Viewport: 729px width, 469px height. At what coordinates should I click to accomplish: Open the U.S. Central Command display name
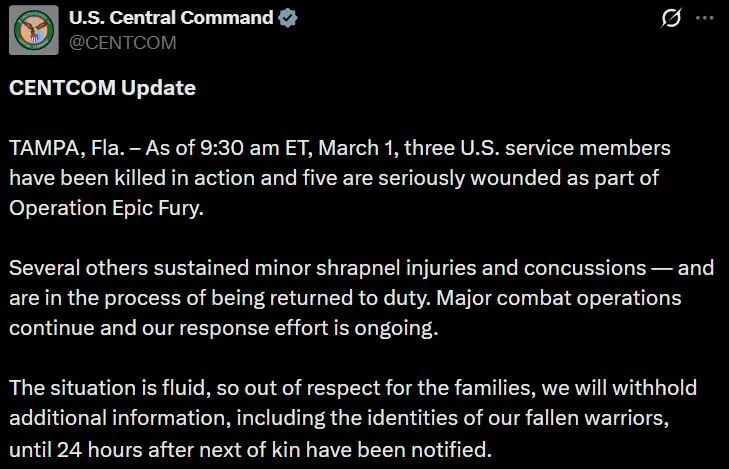point(171,18)
